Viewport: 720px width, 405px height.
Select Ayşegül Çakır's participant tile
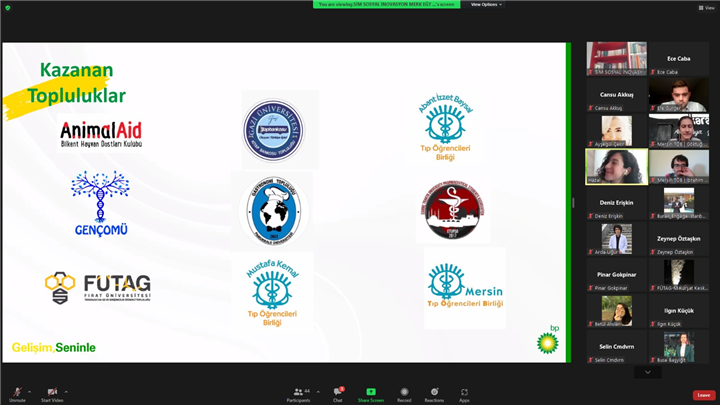click(616, 130)
